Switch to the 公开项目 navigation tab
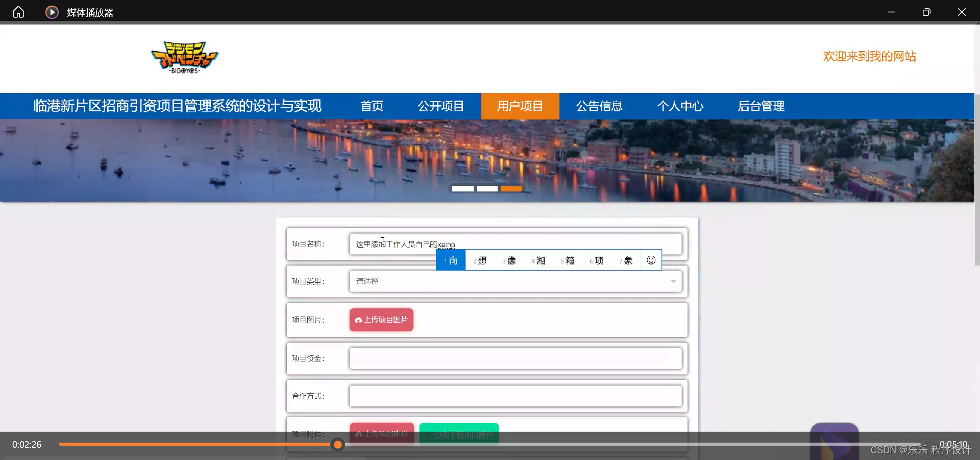980x460 pixels. pyautogui.click(x=440, y=106)
